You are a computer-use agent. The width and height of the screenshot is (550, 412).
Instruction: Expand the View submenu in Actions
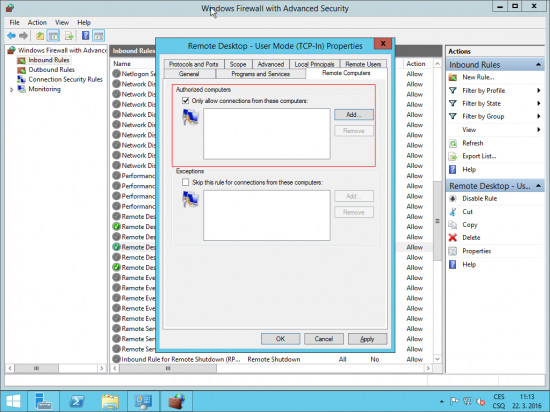pyautogui.click(x=539, y=130)
